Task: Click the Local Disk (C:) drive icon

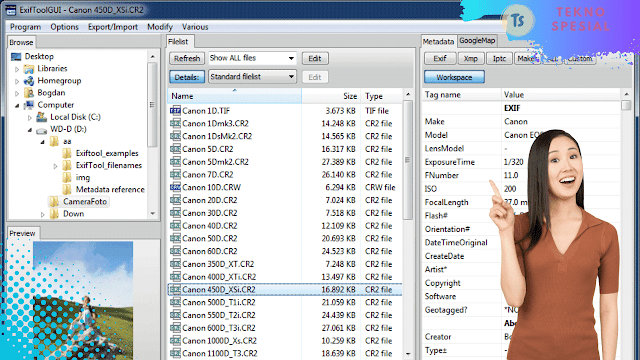Action: pyautogui.click(x=41, y=117)
